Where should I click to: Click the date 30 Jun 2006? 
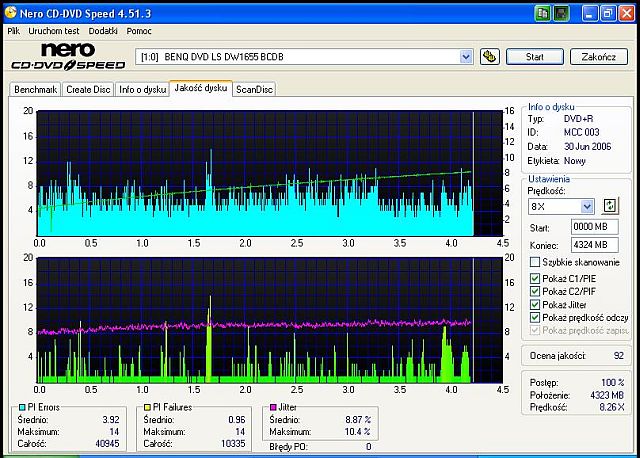coord(587,147)
